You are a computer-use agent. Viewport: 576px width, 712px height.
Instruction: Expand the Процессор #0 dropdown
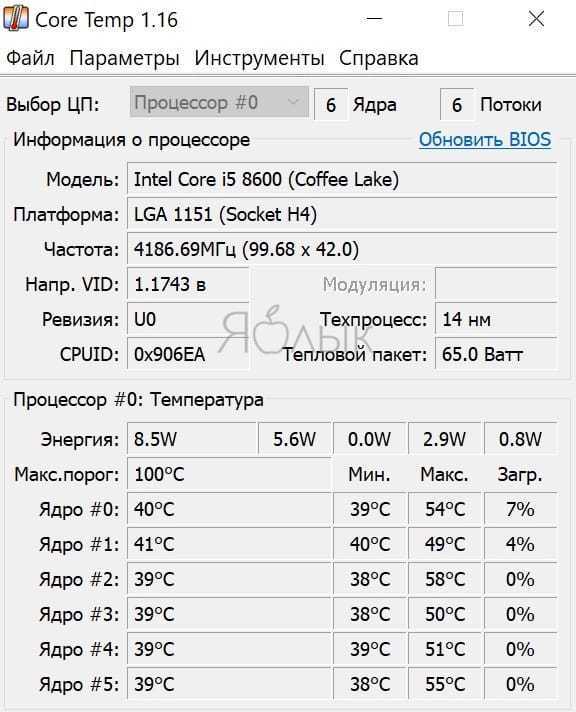tap(219, 103)
